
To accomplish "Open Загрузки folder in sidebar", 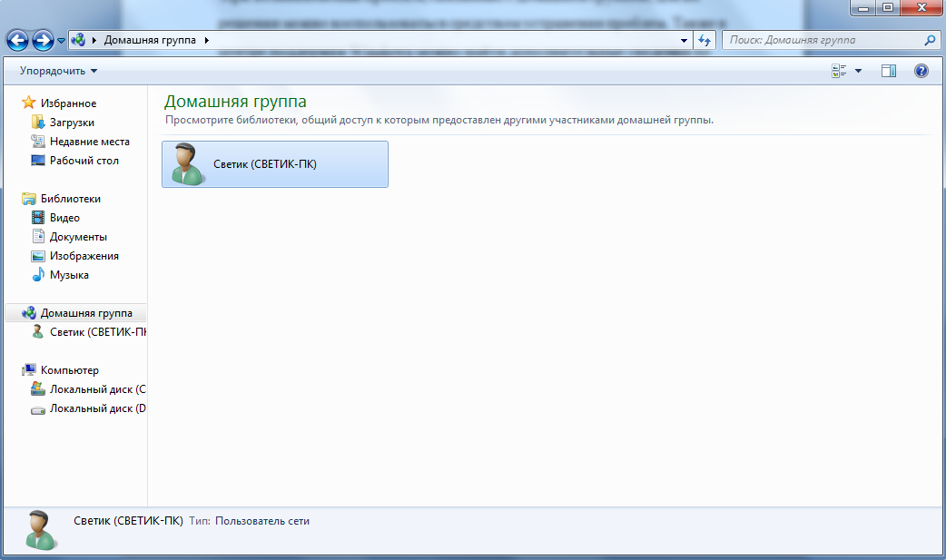I will coord(72,123).
